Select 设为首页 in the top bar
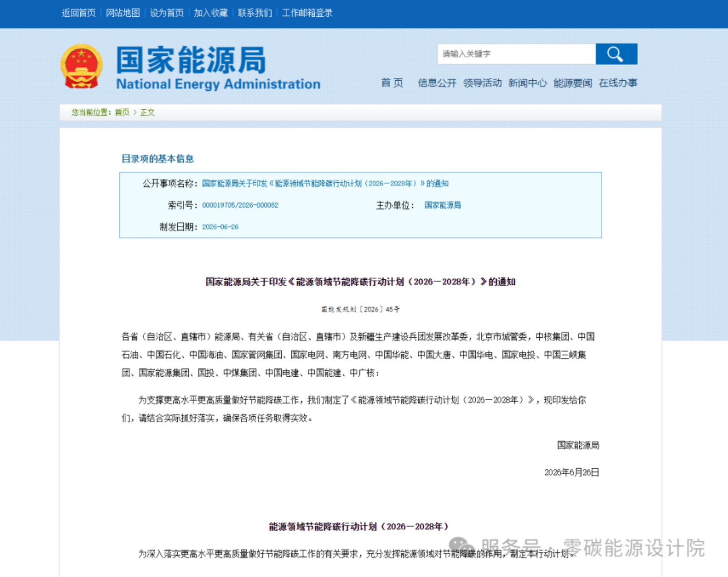Viewport: 728px width, 577px height. pos(167,13)
